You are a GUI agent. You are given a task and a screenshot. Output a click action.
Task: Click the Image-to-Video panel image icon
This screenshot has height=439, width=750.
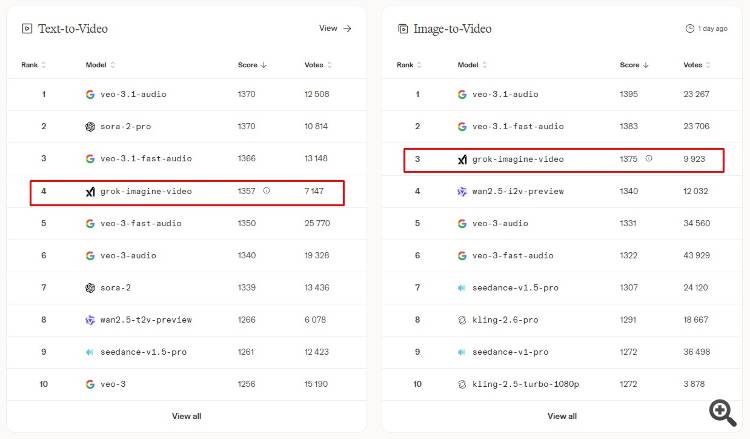(403, 29)
